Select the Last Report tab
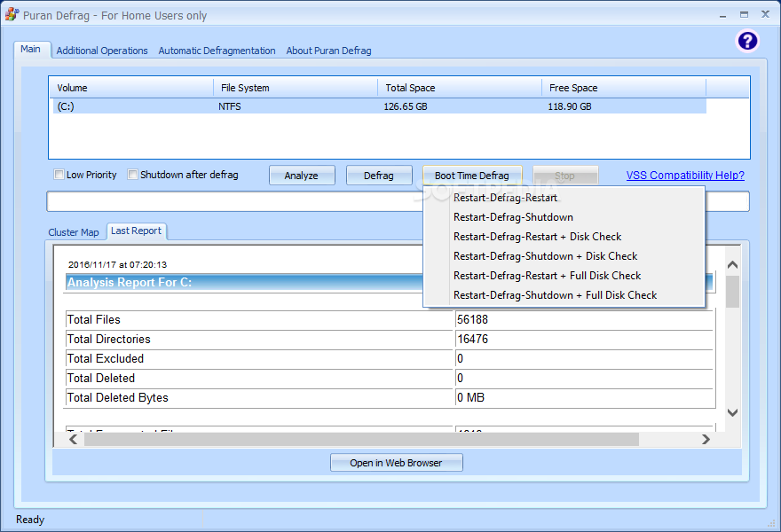 point(136,231)
